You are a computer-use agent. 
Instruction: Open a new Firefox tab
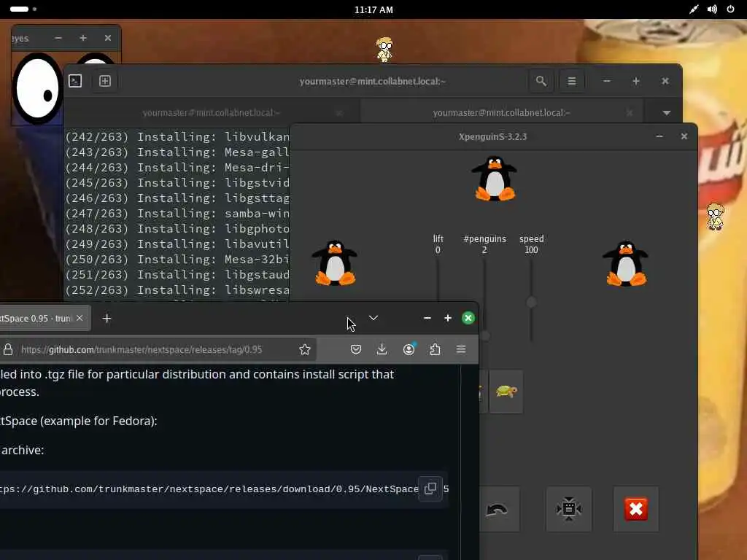point(107,319)
